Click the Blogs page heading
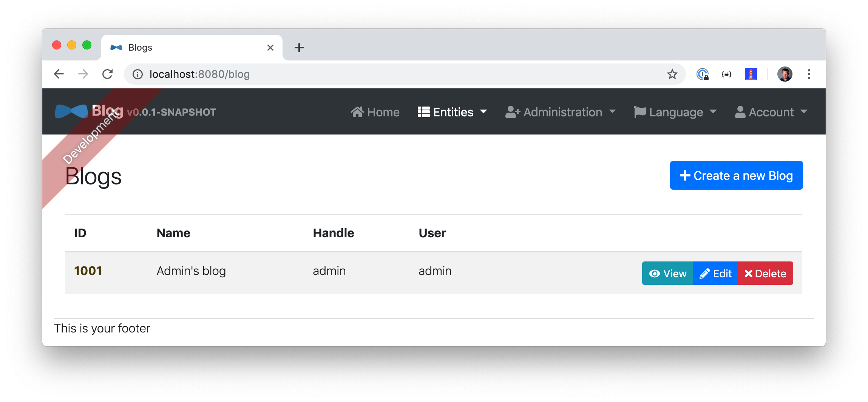This screenshot has height=402, width=868. (93, 176)
